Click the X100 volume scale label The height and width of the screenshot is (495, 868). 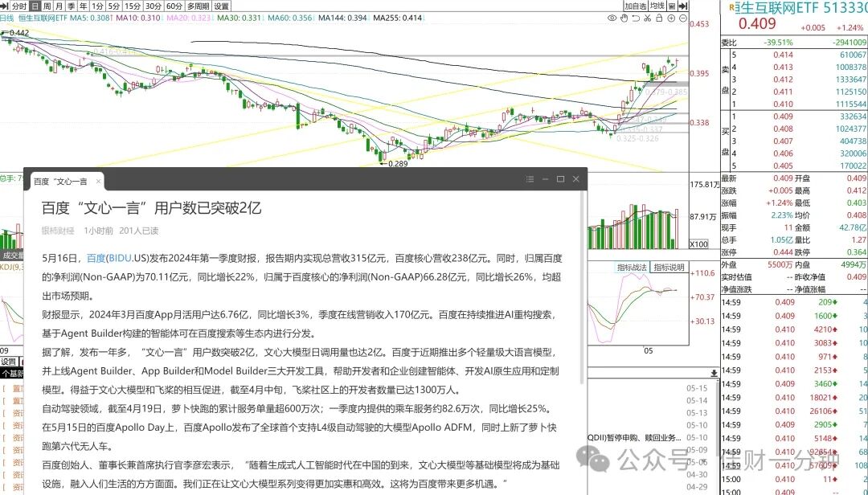tap(698, 244)
